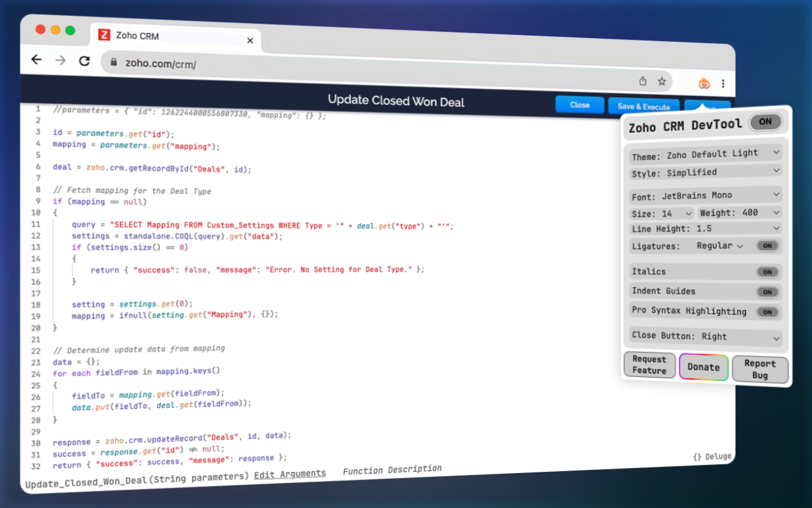Open the Line Height 1.5 dropdown
The width and height of the screenshot is (812, 508).
click(705, 229)
